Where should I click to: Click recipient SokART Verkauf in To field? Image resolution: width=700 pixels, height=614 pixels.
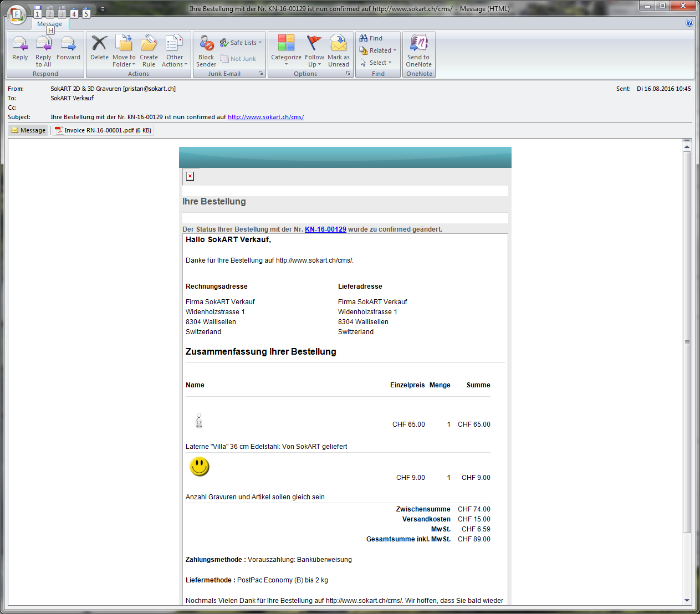point(72,98)
